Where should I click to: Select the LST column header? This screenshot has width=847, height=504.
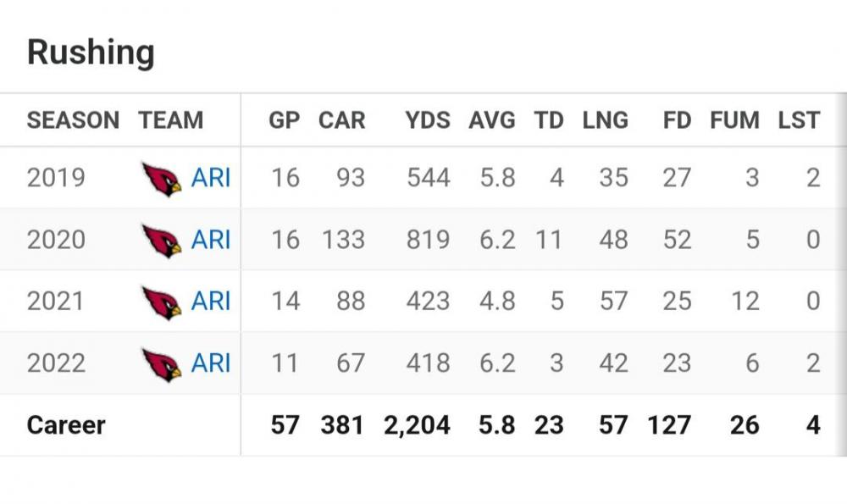coord(800,120)
